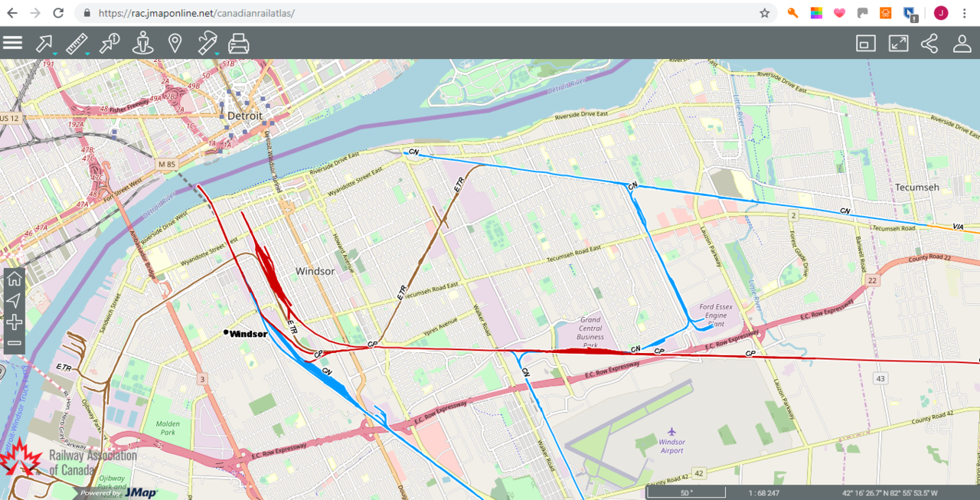This screenshot has height=500, width=980.
Task: Open the selection arrow tool dropdown
Action: click(46, 44)
